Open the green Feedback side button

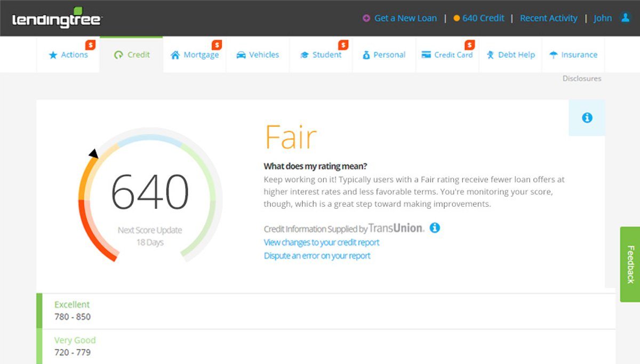click(630, 264)
